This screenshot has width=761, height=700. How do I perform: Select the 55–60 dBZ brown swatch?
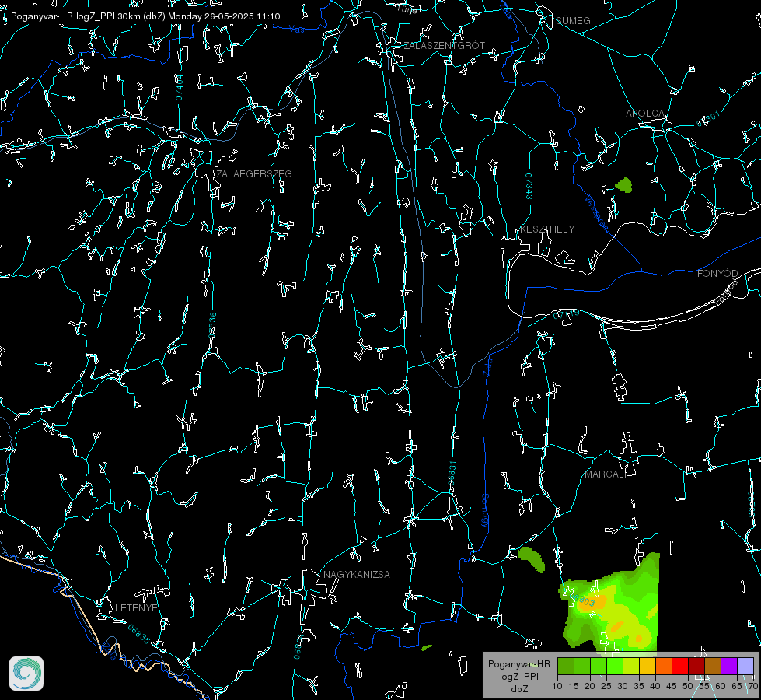click(713, 666)
